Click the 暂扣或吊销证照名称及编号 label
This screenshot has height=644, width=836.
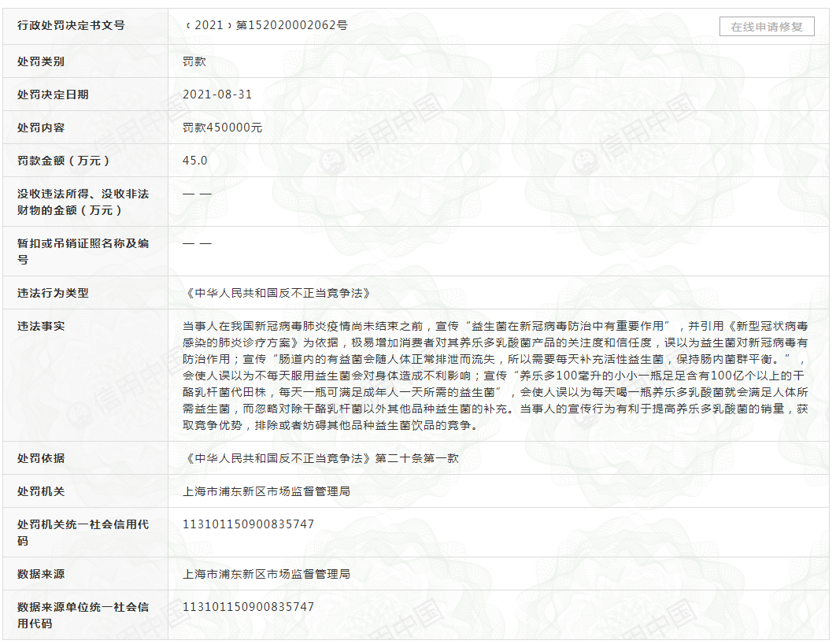pyautogui.click(x=83, y=252)
